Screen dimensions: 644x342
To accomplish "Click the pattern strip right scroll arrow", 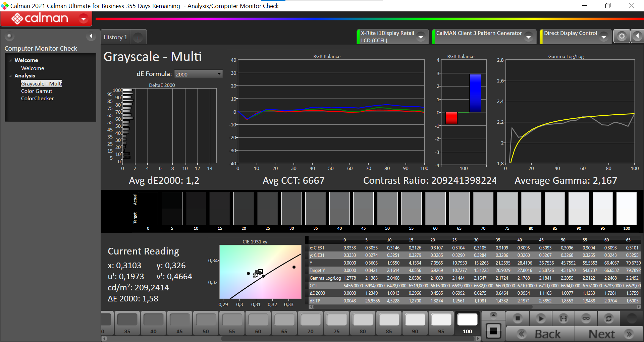I will click(478, 339).
